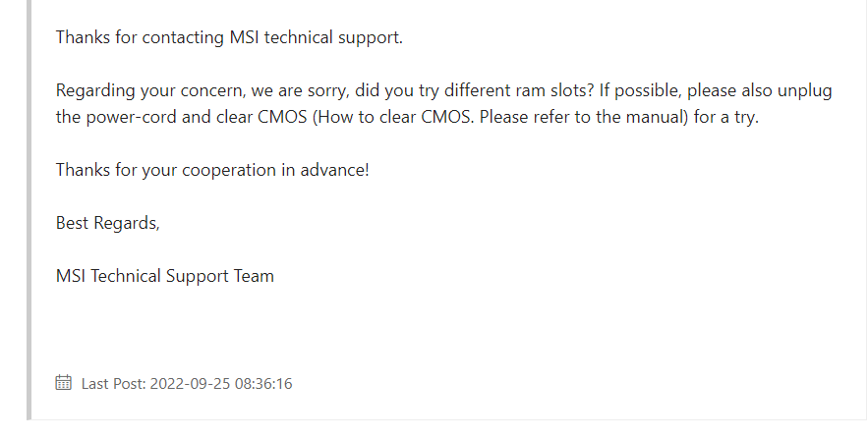Click the phrase "Regarding your concern"
868x438 pixels.
point(139,90)
